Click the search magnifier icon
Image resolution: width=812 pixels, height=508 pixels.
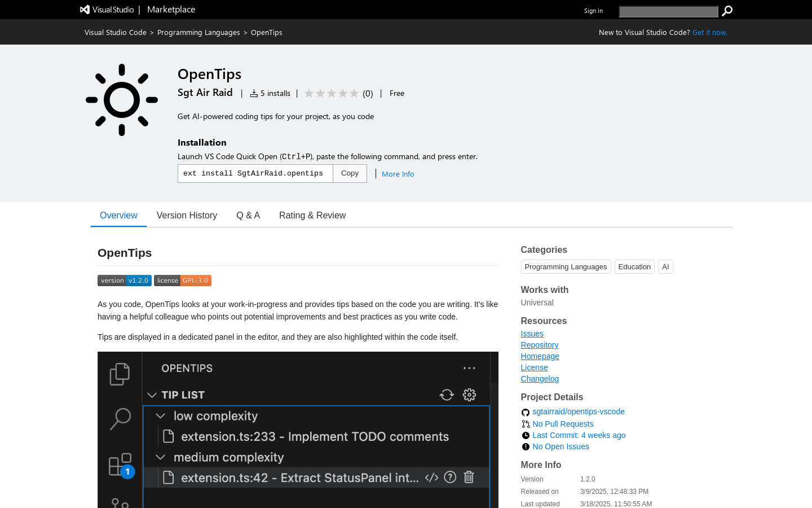[x=727, y=11]
